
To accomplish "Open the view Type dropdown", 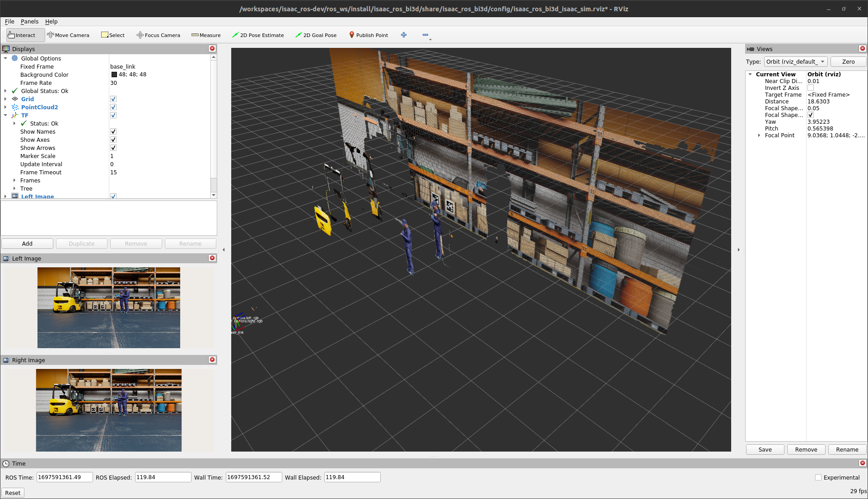I will (795, 62).
